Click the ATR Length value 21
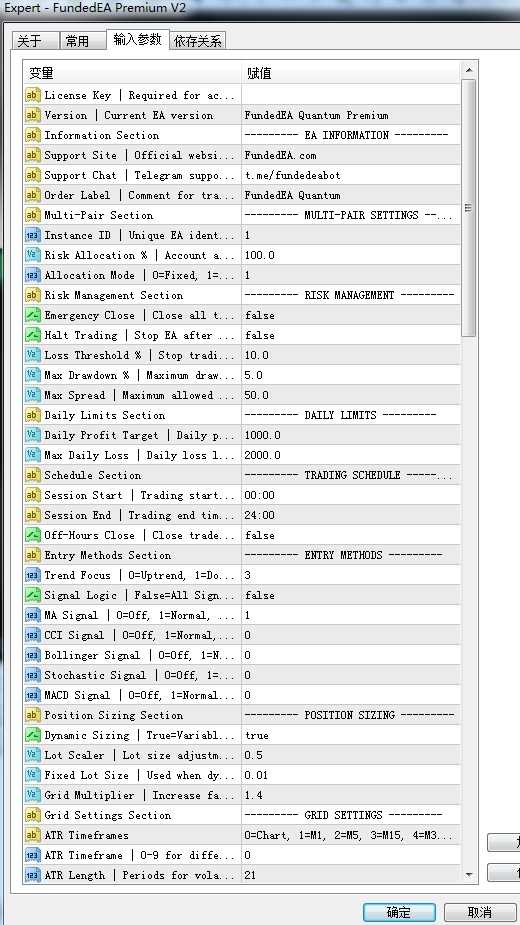Screen dimensions: 520x925 point(250,875)
